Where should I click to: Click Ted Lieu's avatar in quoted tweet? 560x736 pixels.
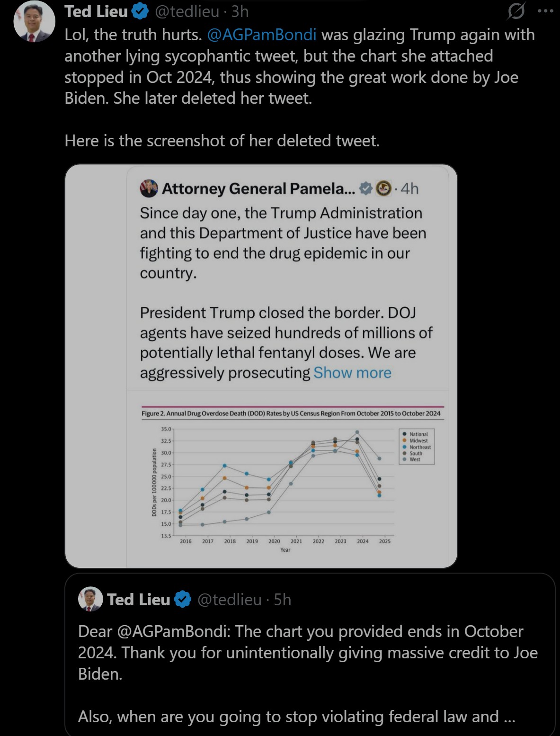pyautogui.click(x=90, y=599)
